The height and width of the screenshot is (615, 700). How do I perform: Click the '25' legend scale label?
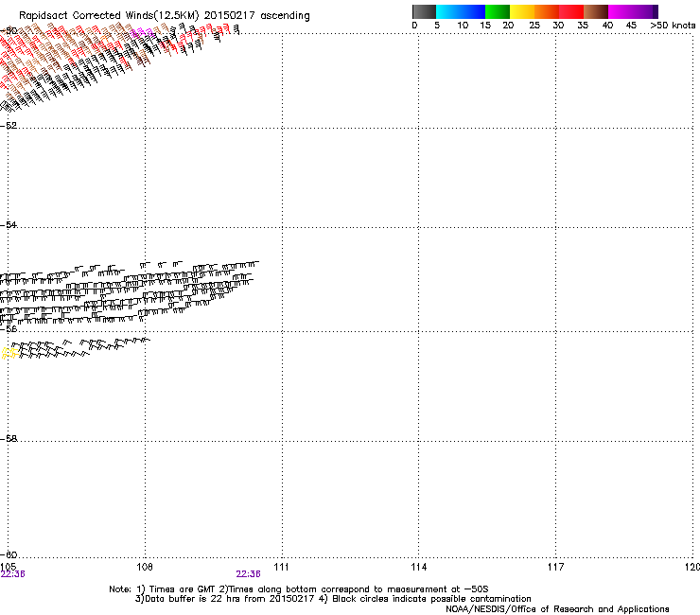pos(534,26)
